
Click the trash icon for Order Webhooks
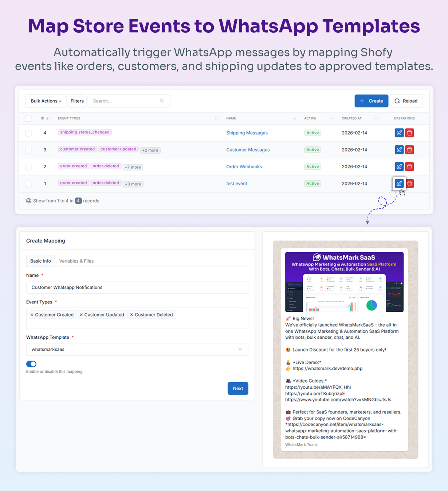(409, 166)
